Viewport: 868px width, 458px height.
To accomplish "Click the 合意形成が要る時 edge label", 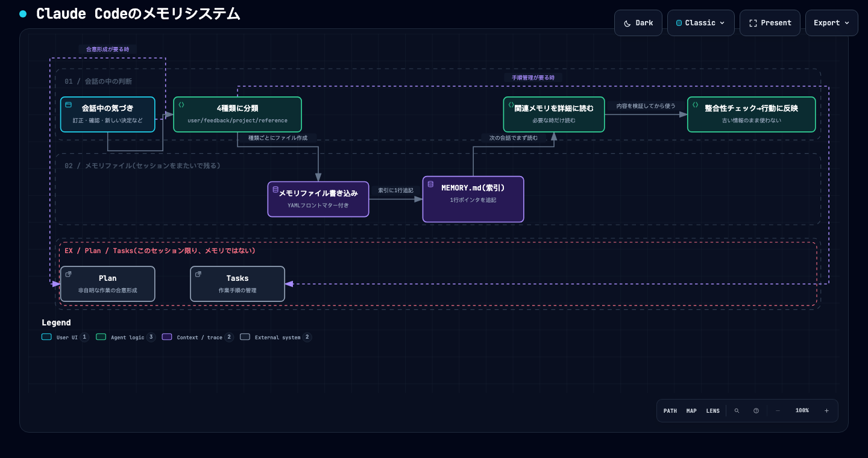I will 107,49.
